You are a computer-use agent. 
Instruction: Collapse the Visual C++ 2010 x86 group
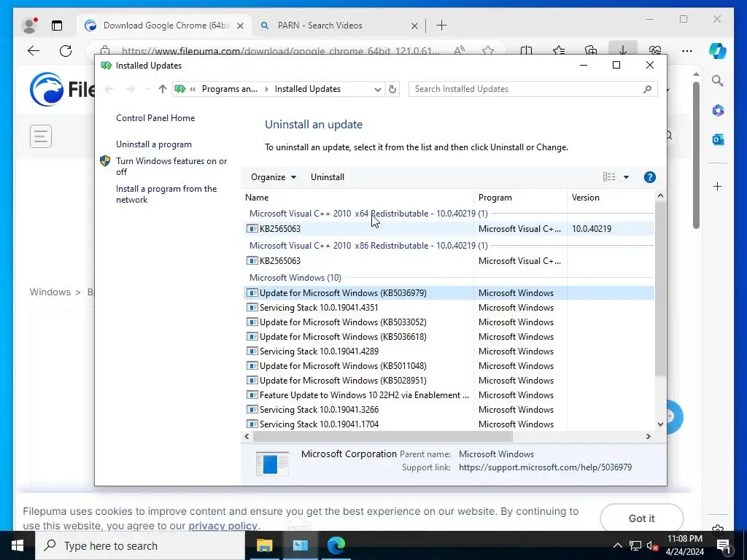pos(368,246)
